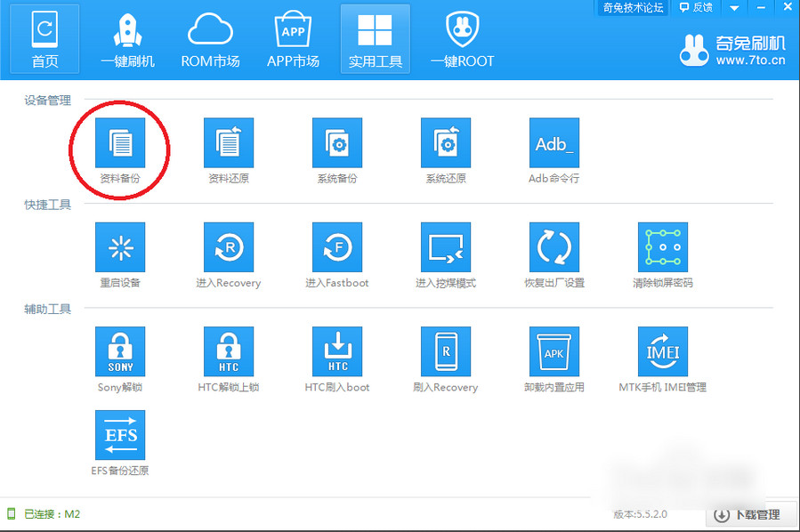Select the 实用工具 utilities tab
Screen dimensions: 800x532
click(x=376, y=39)
